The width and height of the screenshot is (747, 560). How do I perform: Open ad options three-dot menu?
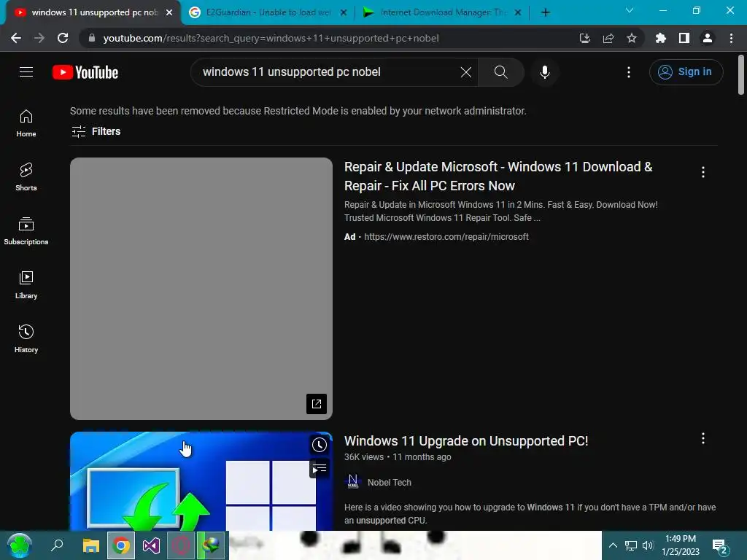703,172
